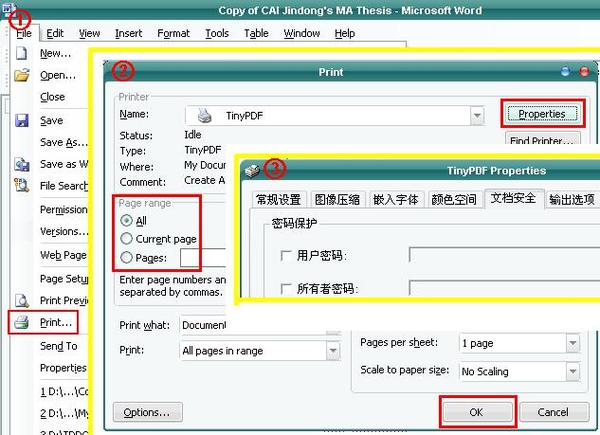Click the File Search icon
The height and width of the screenshot is (435, 600).
click(x=22, y=186)
